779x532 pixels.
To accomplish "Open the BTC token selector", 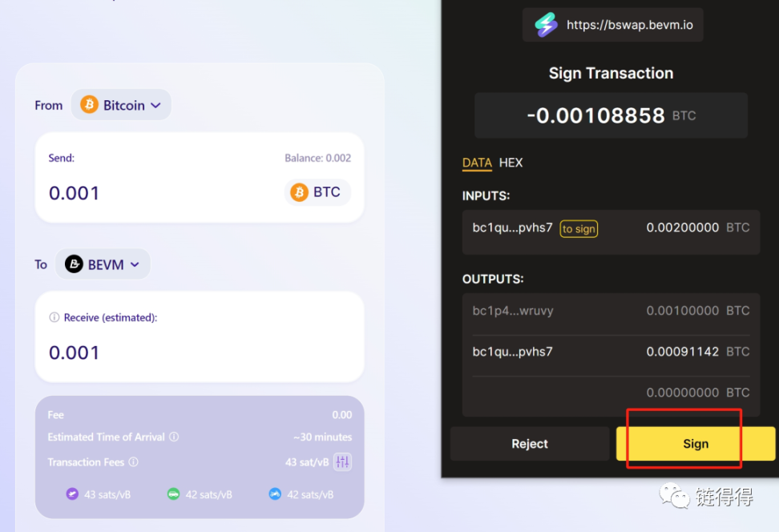I will (x=317, y=192).
